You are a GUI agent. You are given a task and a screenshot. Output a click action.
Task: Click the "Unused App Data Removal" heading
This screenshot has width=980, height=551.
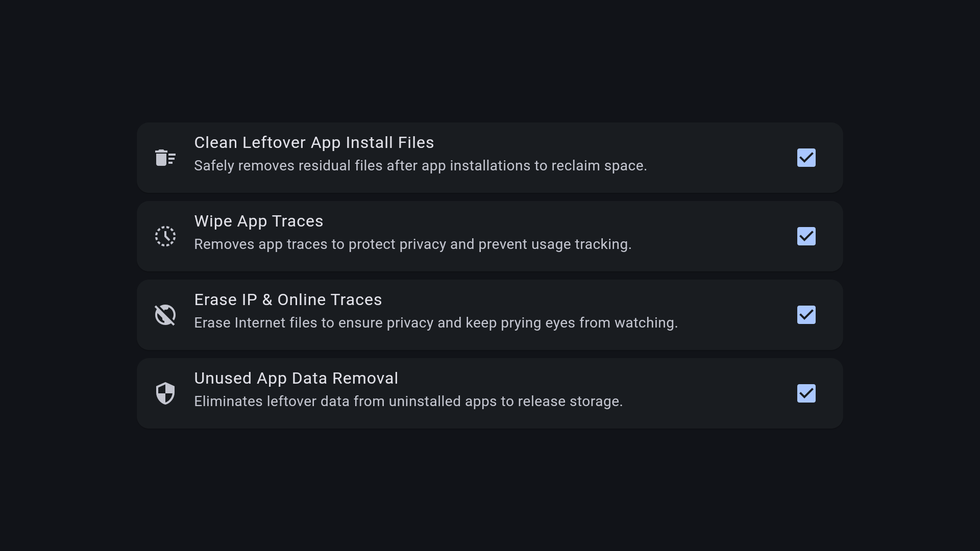(296, 379)
